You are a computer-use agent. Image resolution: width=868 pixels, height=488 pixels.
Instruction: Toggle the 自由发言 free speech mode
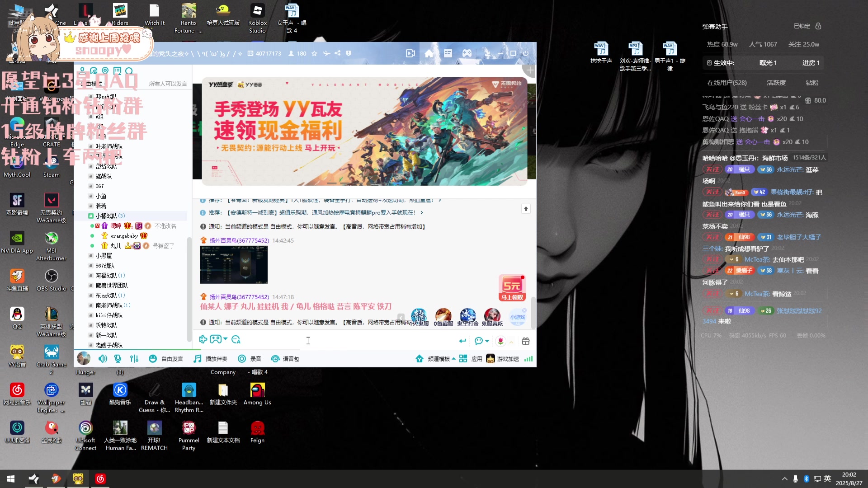tap(166, 359)
